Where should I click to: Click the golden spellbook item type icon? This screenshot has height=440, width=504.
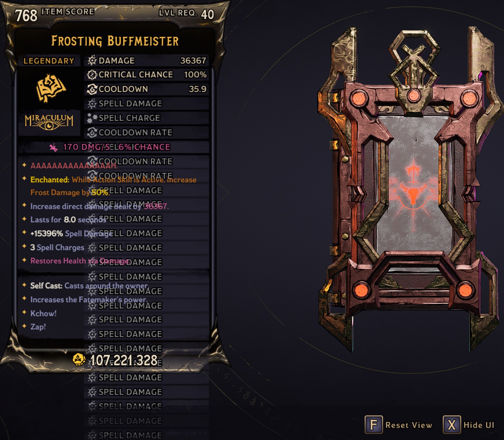point(51,88)
